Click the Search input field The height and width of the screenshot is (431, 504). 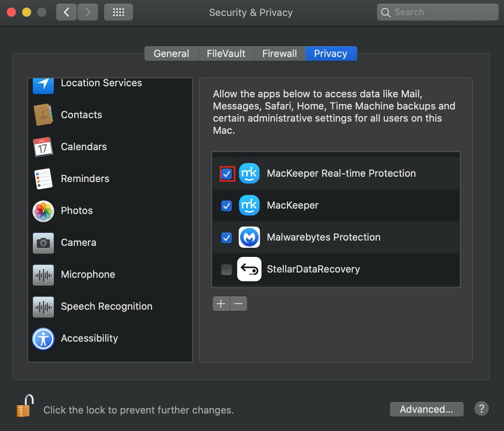point(437,12)
